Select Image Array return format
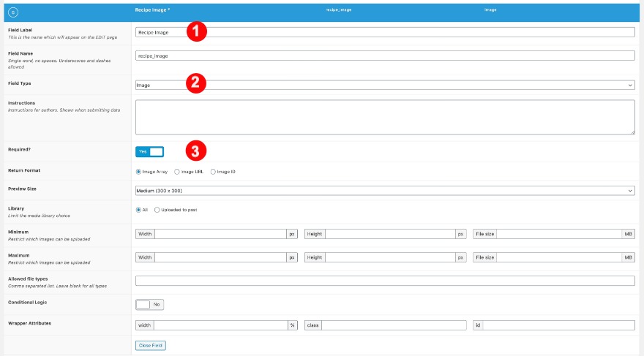 pos(139,172)
